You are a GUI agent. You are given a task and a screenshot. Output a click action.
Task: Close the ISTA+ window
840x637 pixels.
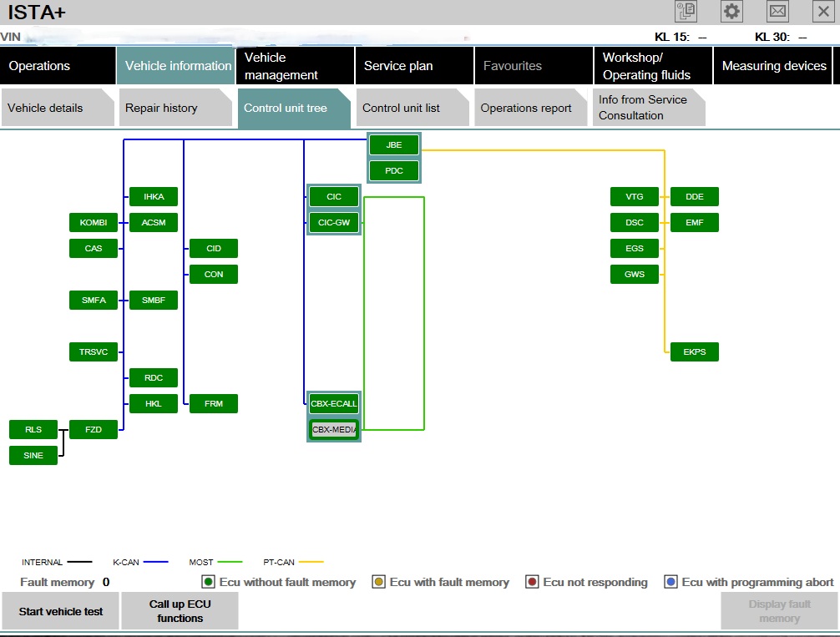pos(822,12)
